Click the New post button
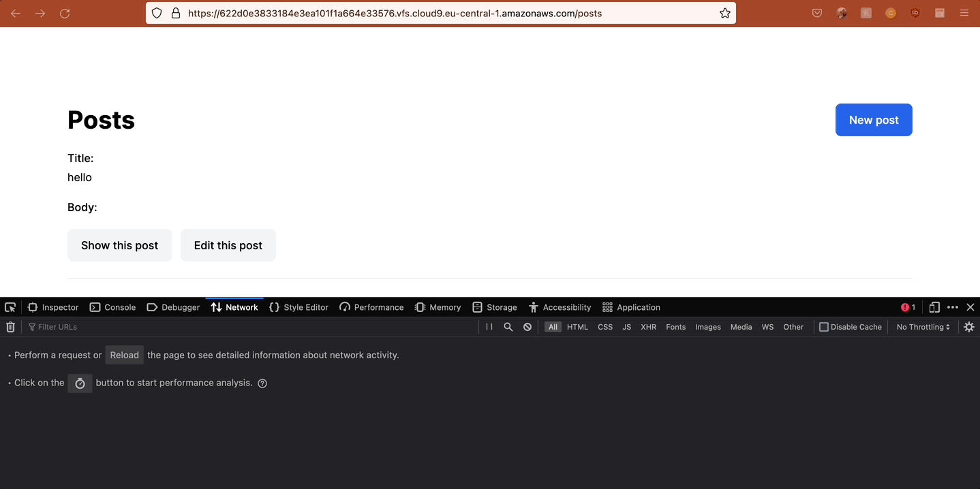 coord(874,120)
